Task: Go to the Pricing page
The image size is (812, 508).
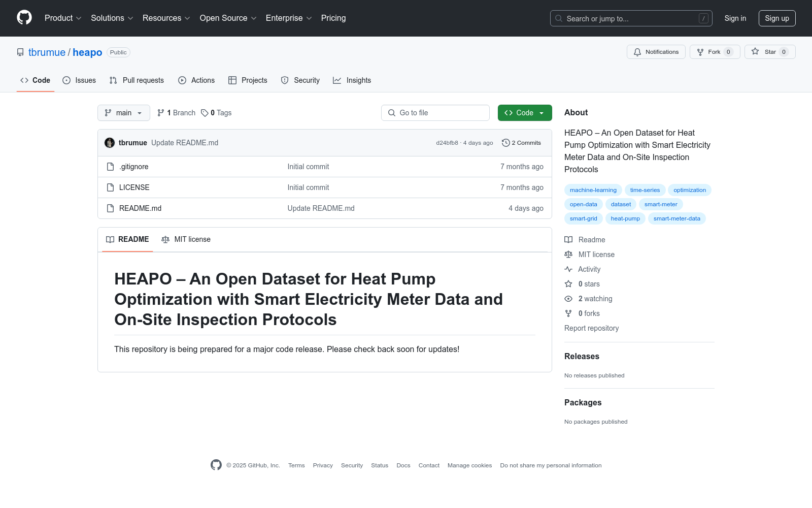Action: click(x=333, y=18)
